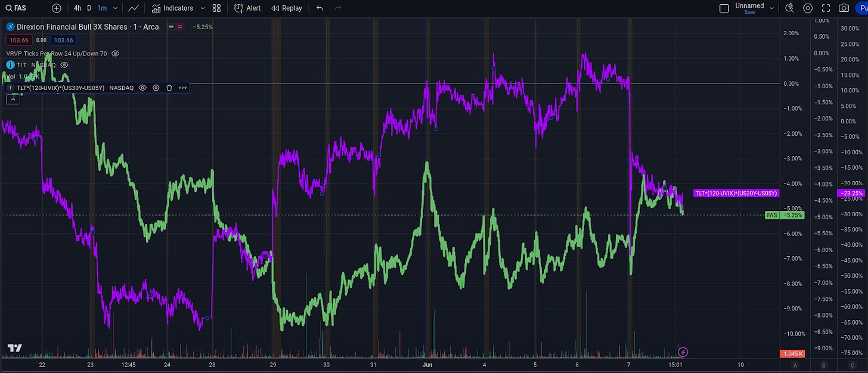Click the 15:01 time axis label
The width and height of the screenshot is (868, 373).
[676, 365]
